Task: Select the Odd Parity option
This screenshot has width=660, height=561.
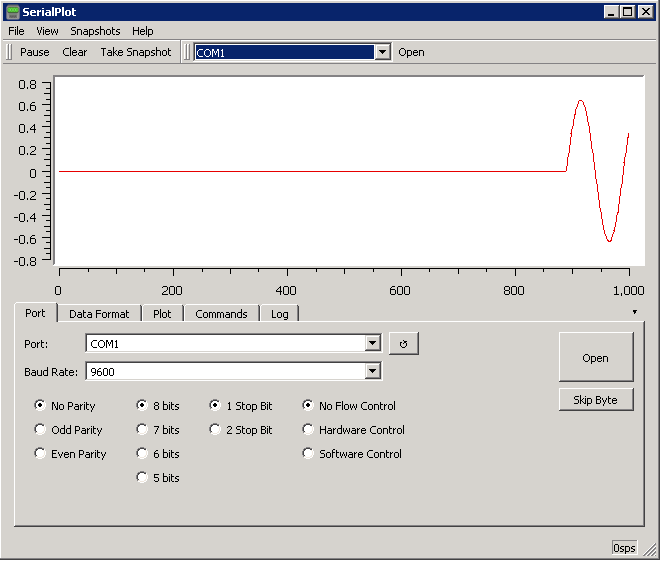Action: pyautogui.click(x=40, y=430)
